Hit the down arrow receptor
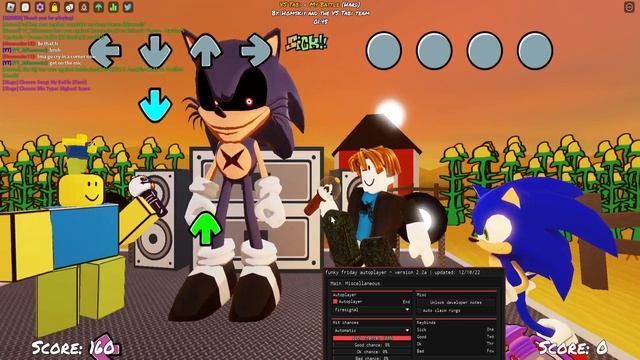The width and height of the screenshot is (640, 360). point(155,51)
